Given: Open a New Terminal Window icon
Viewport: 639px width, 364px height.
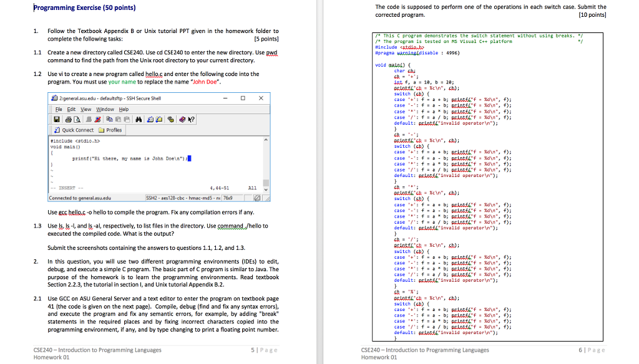Looking at the screenshot, I should tap(150, 120).
